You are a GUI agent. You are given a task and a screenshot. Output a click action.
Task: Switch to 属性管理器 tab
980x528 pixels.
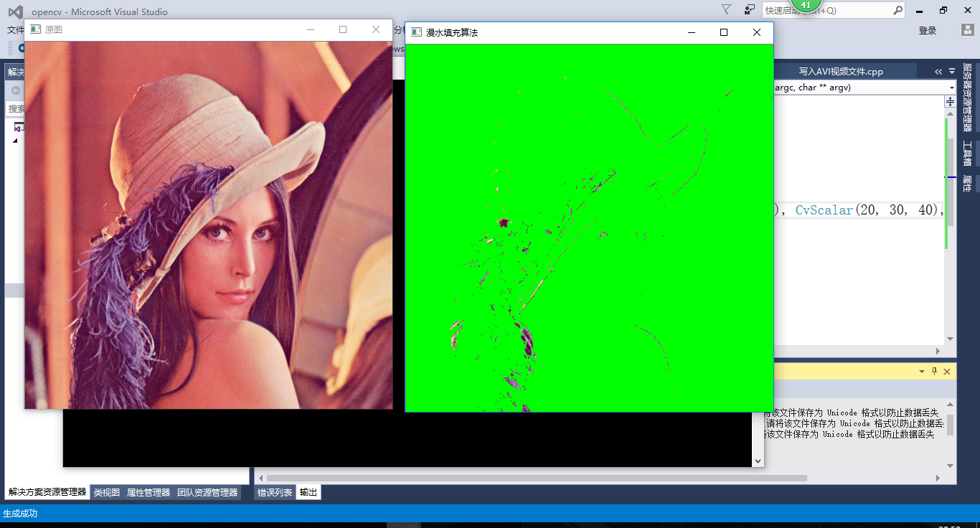click(x=149, y=492)
